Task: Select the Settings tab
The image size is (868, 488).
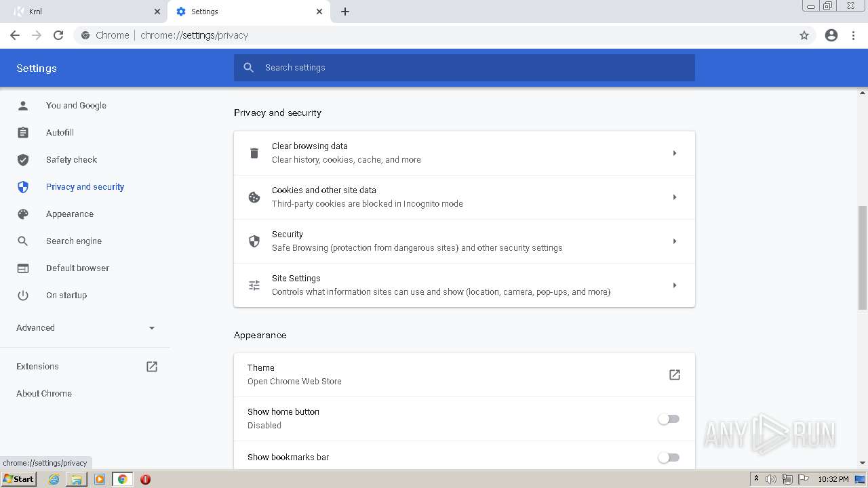Action: (248, 12)
